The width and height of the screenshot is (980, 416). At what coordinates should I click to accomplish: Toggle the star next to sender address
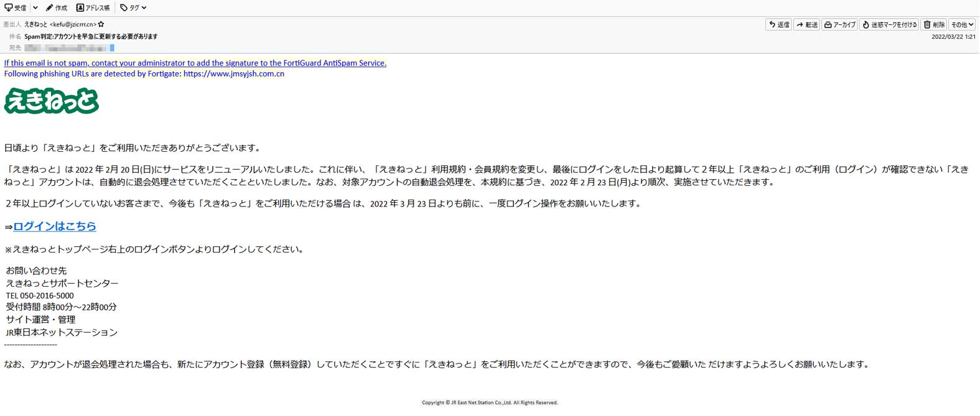pyautogui.click(x=101, y=24)
